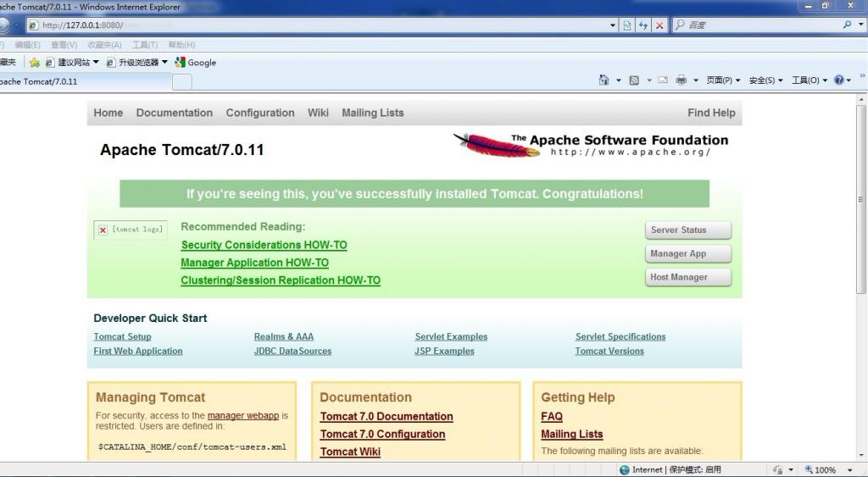The image size is (868, 477).
Task: Click the command bar overflow chevrons
Action: click(x=862, y=75)
